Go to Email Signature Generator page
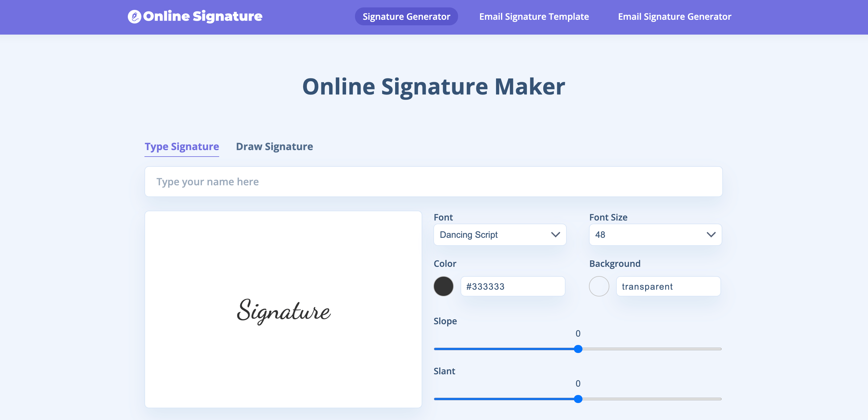Image resolution: width=868 pixels, height=420 pixels. pos(674,16)
